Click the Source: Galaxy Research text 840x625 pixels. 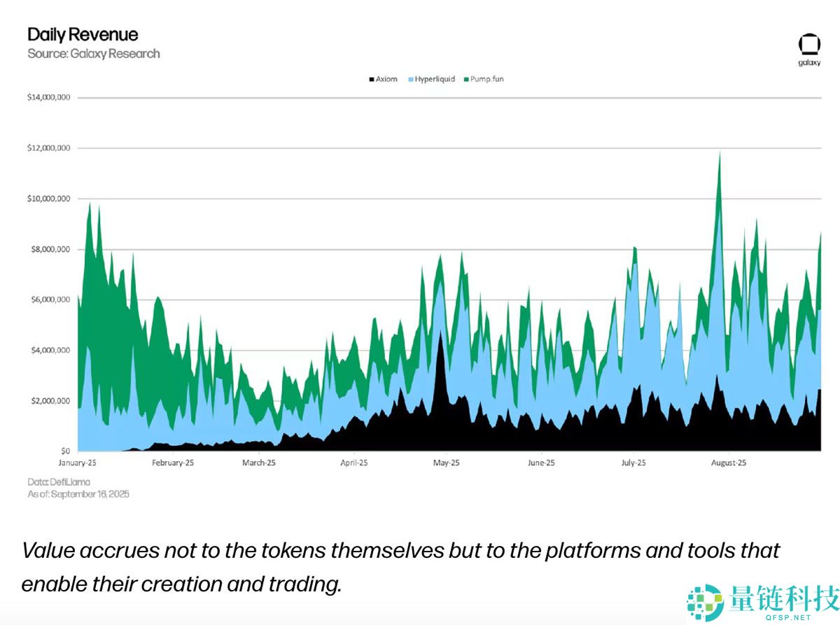pos(94,53)
